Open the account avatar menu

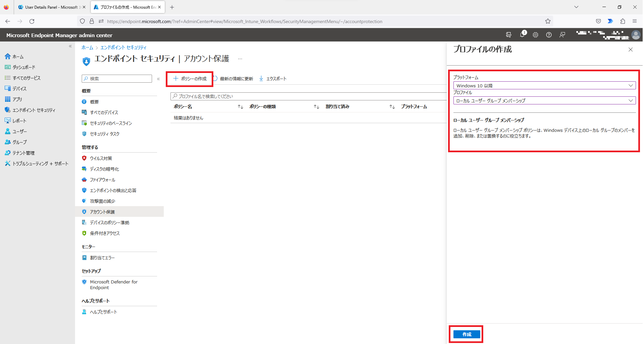(636, 35)
